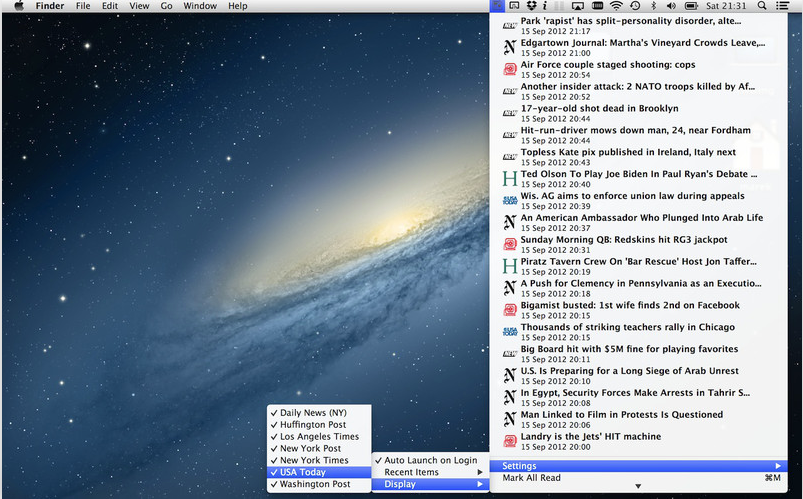Open Notification Center list icon

tap(782, 6)
